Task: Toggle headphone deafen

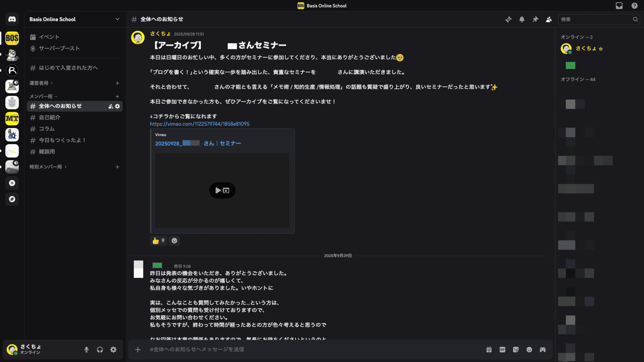Action: tap(100, 350)
